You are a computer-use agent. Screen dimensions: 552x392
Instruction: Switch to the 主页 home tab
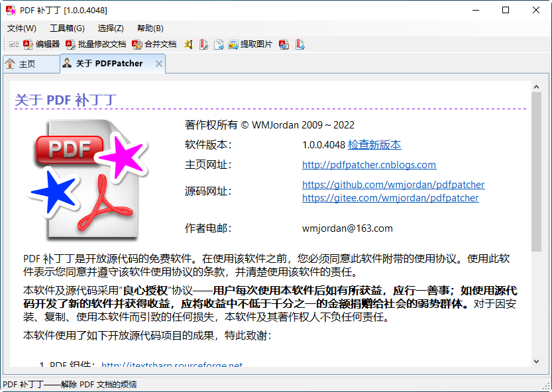(x=31, y=64)
